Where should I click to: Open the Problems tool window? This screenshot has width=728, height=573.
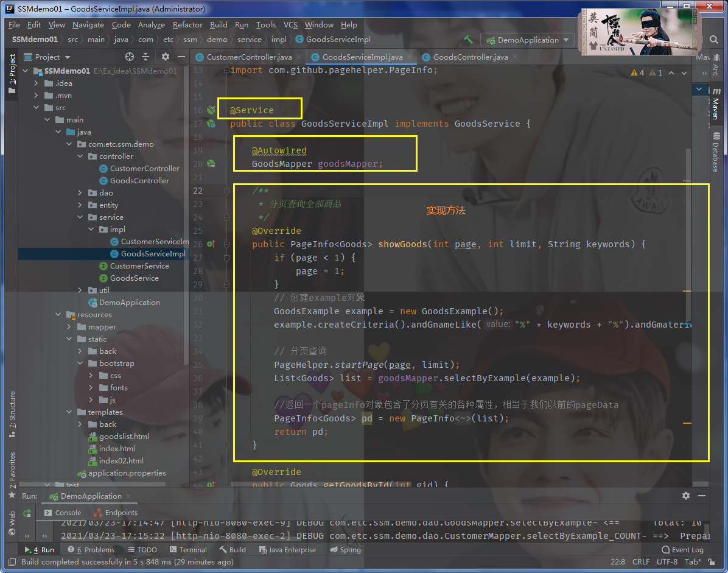tap(91, 550)
